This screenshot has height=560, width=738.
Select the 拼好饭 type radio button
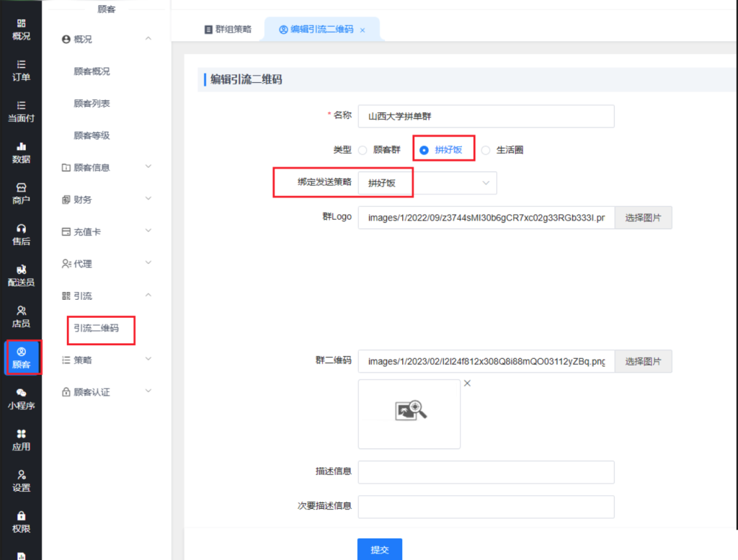tap(424, 151)
